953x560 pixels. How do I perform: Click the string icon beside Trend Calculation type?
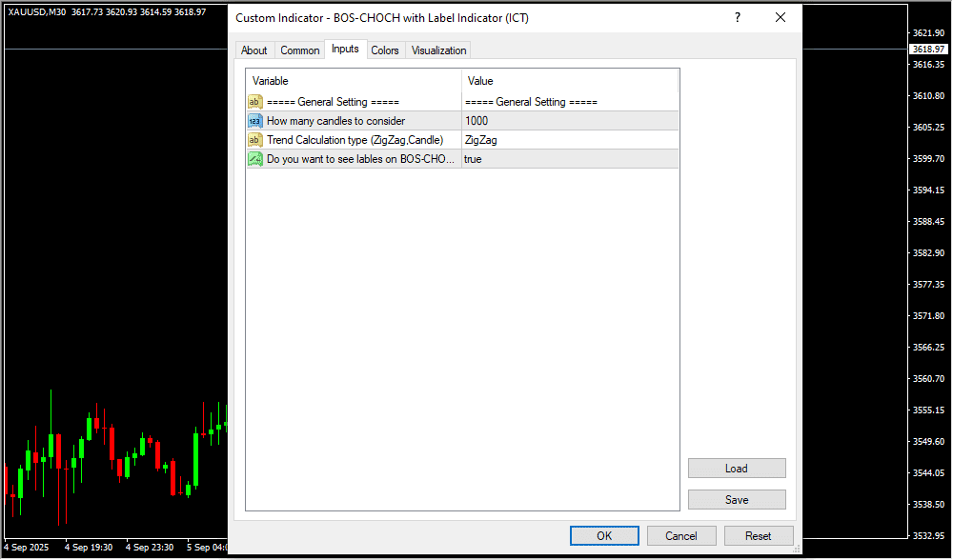click(255, 140)
